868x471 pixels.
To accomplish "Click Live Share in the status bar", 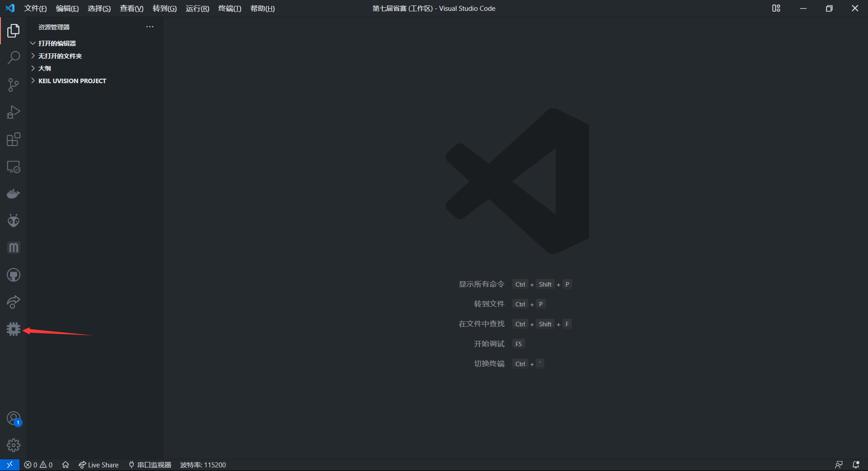I will (x=99, y=465).
